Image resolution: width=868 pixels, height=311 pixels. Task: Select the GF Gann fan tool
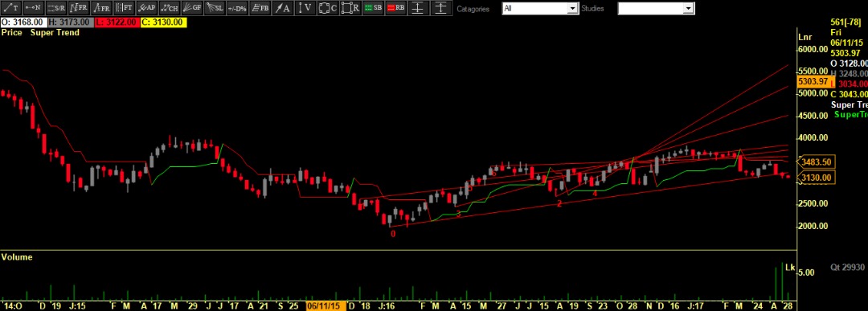193,8
